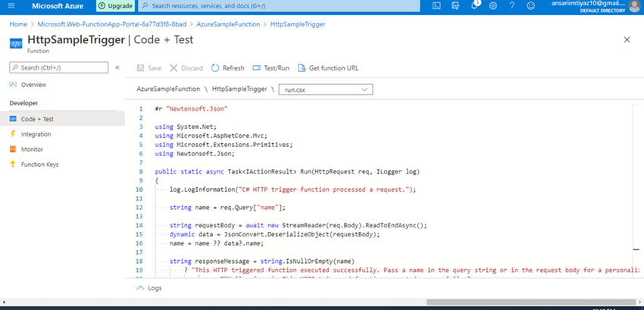Open Directory and subscription filter icon
The height and width of the screenshot is (310, 644).
[x=455, y=6]
